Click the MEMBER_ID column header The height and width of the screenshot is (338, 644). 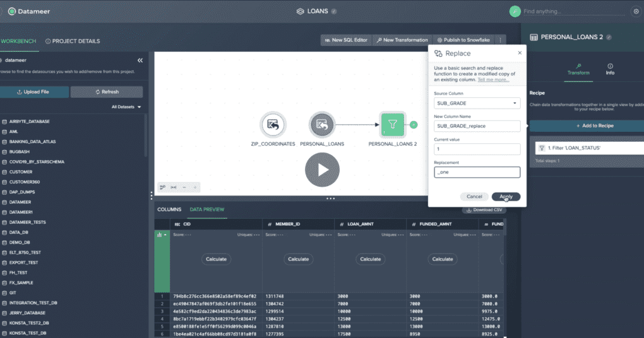[x=298, y=224]
